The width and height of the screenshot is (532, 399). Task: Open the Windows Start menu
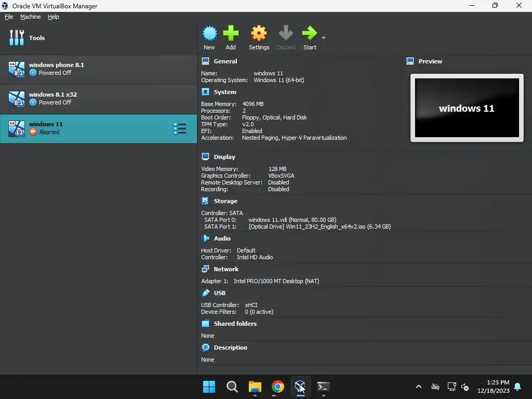[x=209, y=387]
